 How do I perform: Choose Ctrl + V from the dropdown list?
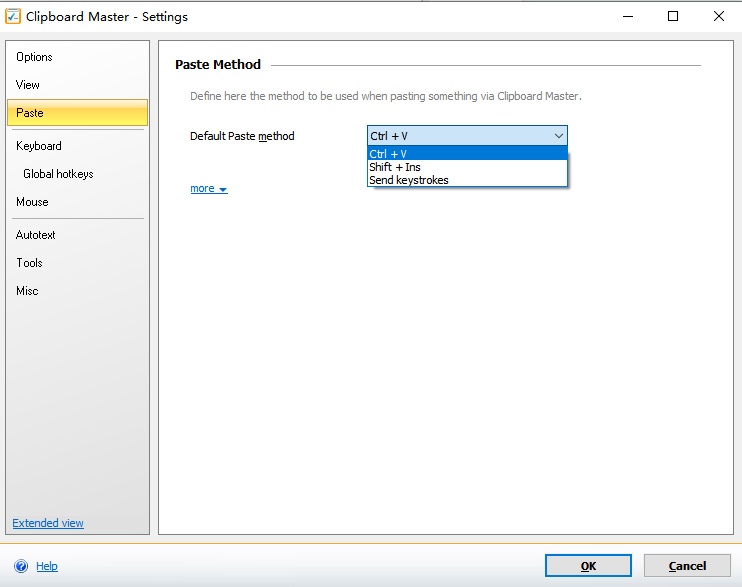click(388, 154)
